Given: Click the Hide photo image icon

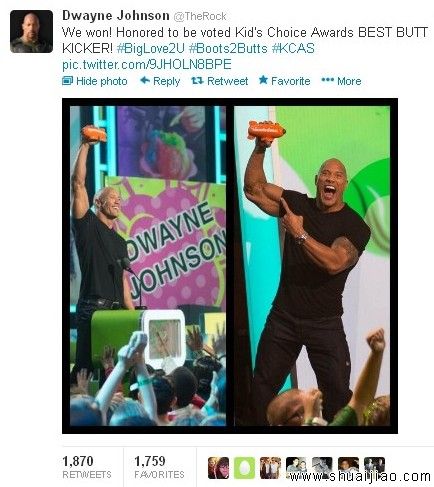Looking at the screenshot, I should pos(67,81).
